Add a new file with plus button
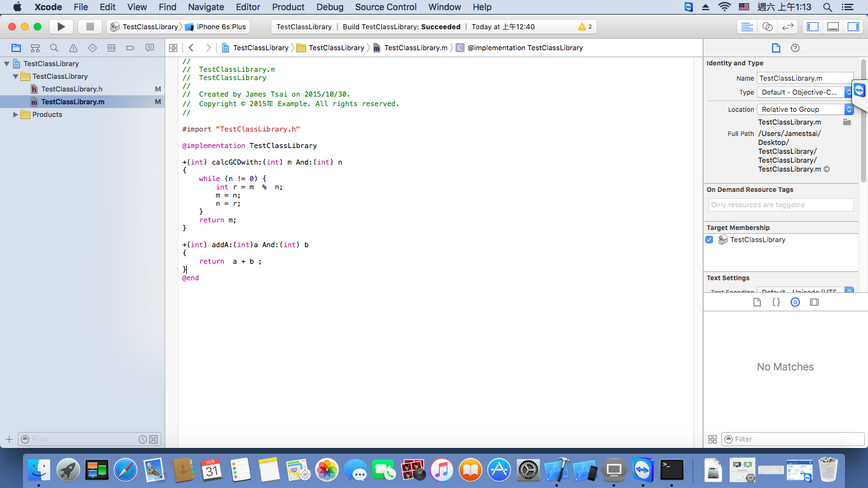The image size is (868, 488). coord(9,439)
